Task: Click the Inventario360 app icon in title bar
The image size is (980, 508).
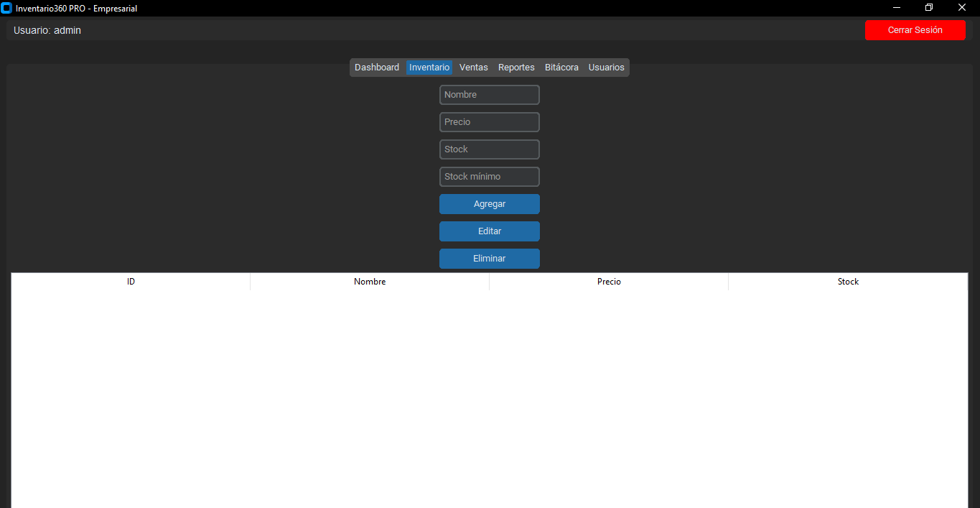Action: [x=7, y=8]
